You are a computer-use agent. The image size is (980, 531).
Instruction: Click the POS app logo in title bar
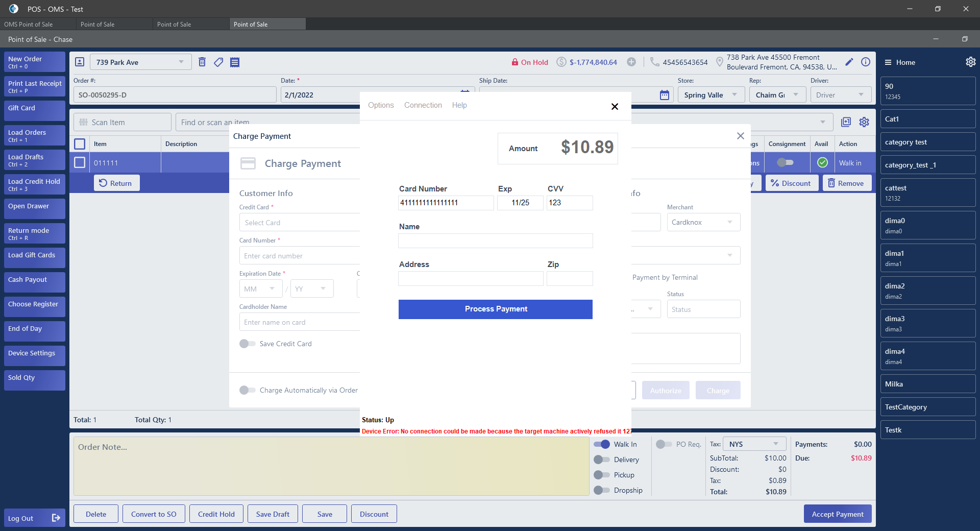pyautogui.click(x=14, y=9)
